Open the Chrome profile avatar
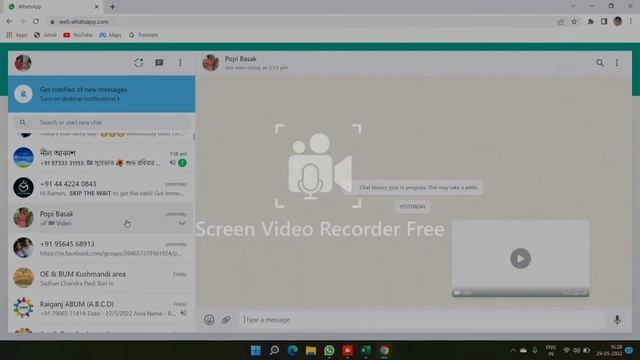Screen dimensions: 640x360 point(617,22)
